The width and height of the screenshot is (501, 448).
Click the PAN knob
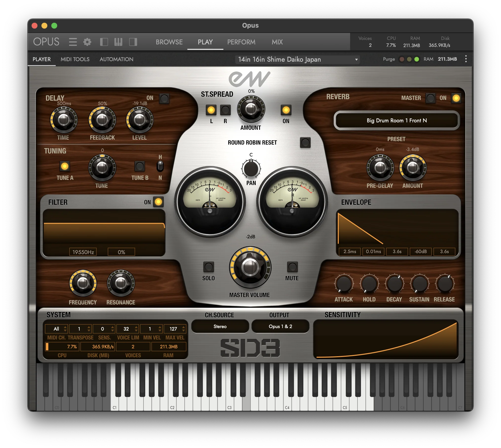251,169
